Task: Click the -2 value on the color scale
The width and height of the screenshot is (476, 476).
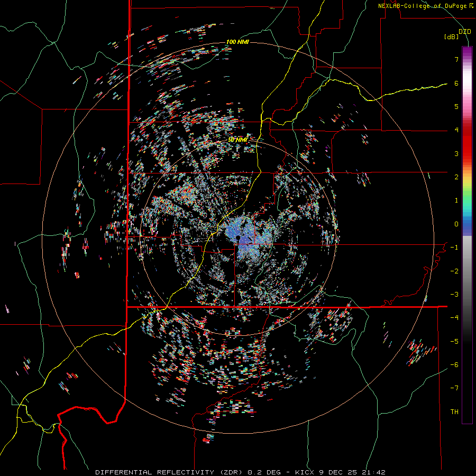Action: pos(454,271)
